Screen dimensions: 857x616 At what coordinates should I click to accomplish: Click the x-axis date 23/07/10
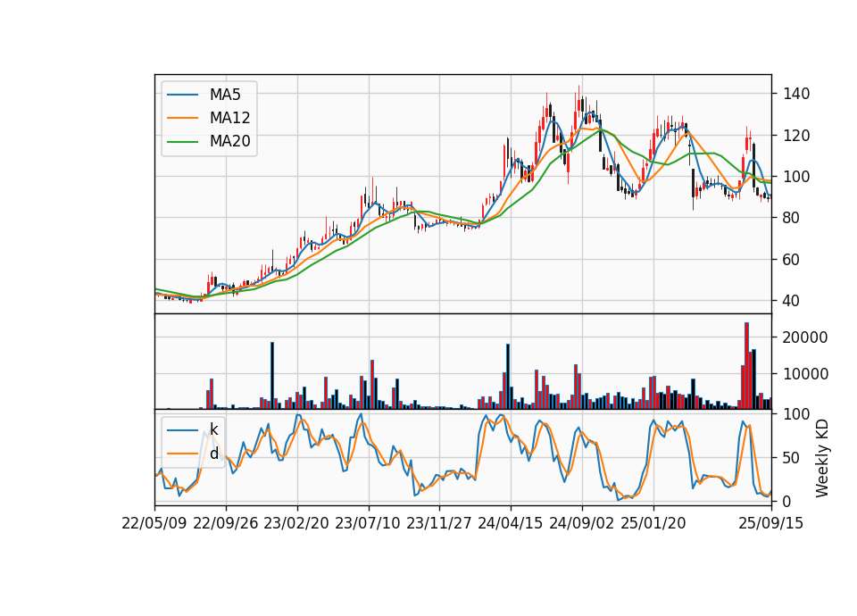(368, 523)
